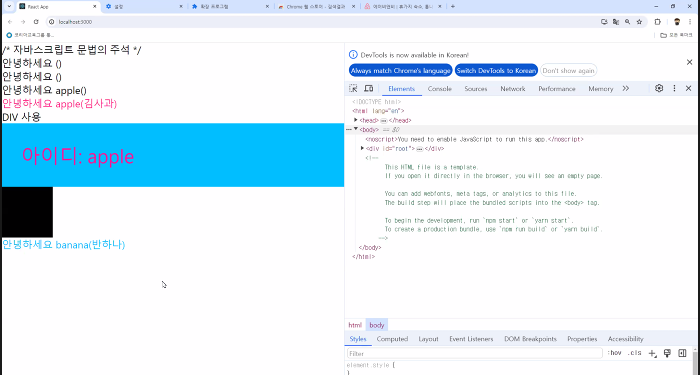This screenshot has height=375, width=700.
Task: Open the zoom magnifier in address bar
Action: (x=628, y=21)
